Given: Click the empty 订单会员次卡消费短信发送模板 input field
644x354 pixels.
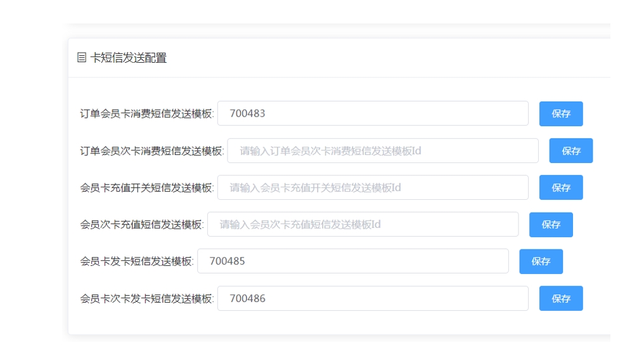Looking at the screenshot, I should point(383,151).
